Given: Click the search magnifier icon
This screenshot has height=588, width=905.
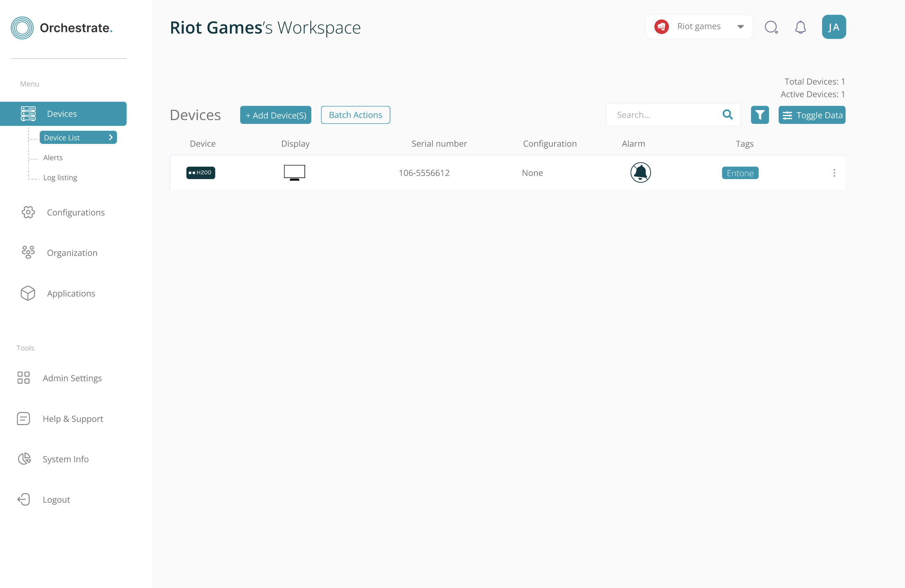Looking at the screenshot, I should tap(727, 115).
